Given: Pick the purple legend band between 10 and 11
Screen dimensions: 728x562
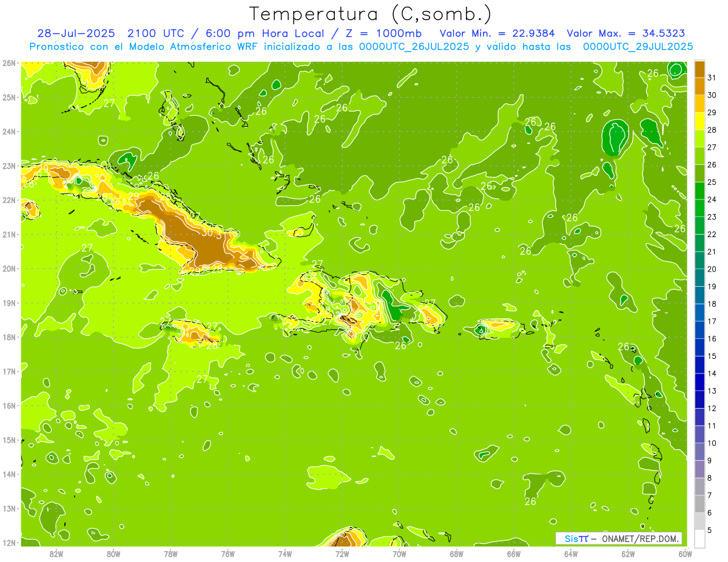Looking at the screenshot, I should [x=699, y=434].
